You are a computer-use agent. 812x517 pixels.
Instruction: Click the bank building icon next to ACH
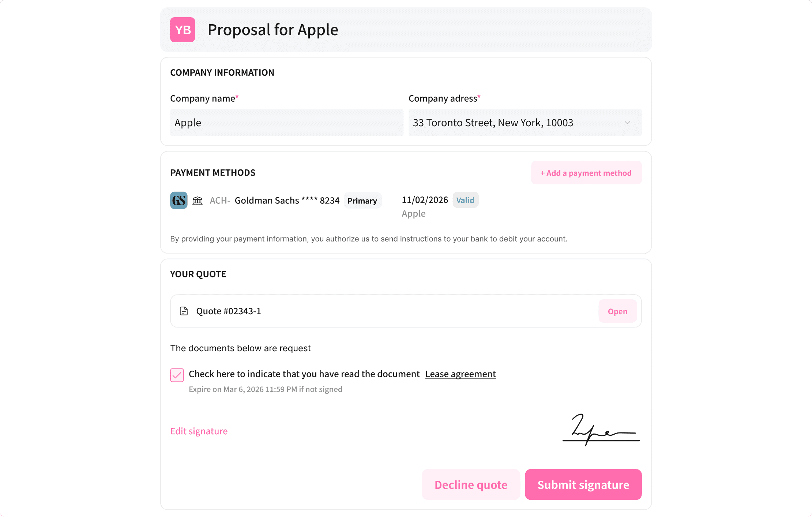[197, 200]
